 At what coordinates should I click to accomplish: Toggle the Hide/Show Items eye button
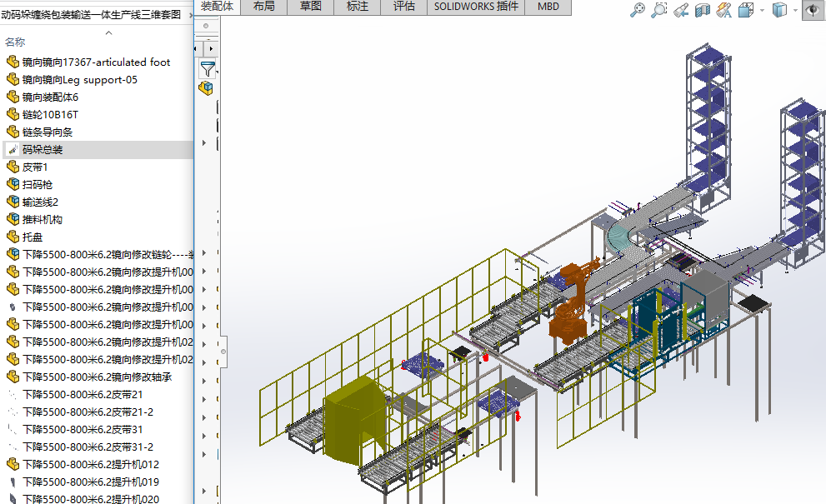pos(812,10)
